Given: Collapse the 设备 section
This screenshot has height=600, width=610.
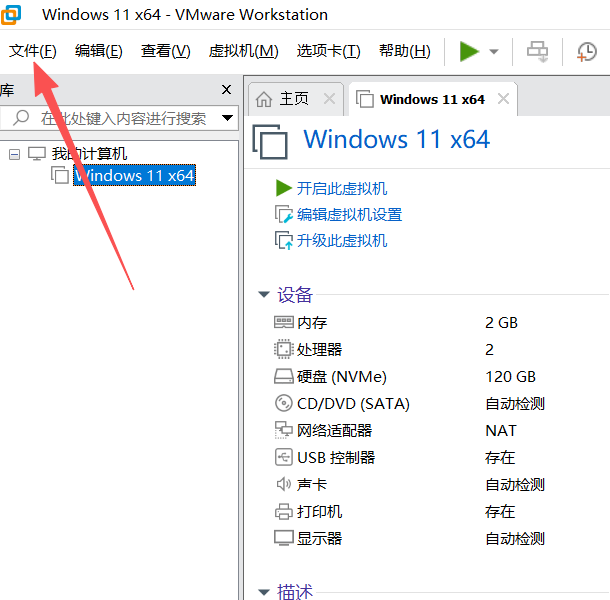Looking at the screenshot, I should coord(264,295).
